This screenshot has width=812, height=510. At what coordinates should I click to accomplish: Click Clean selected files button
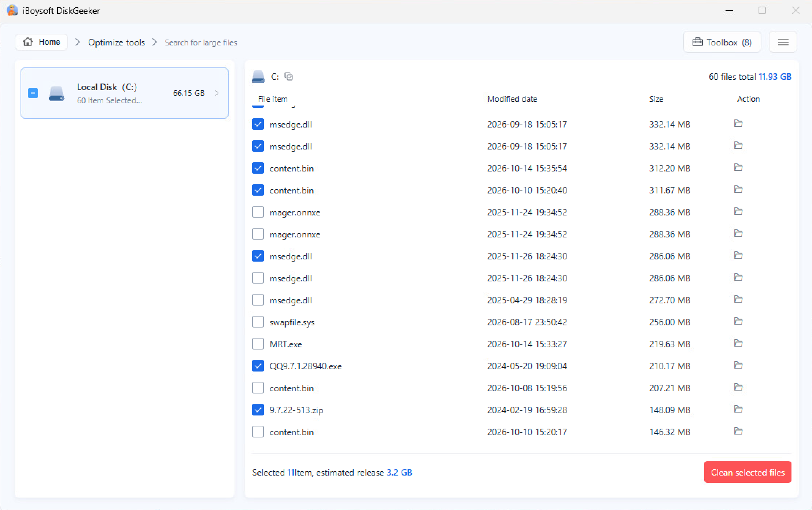[x=748, y=472]
